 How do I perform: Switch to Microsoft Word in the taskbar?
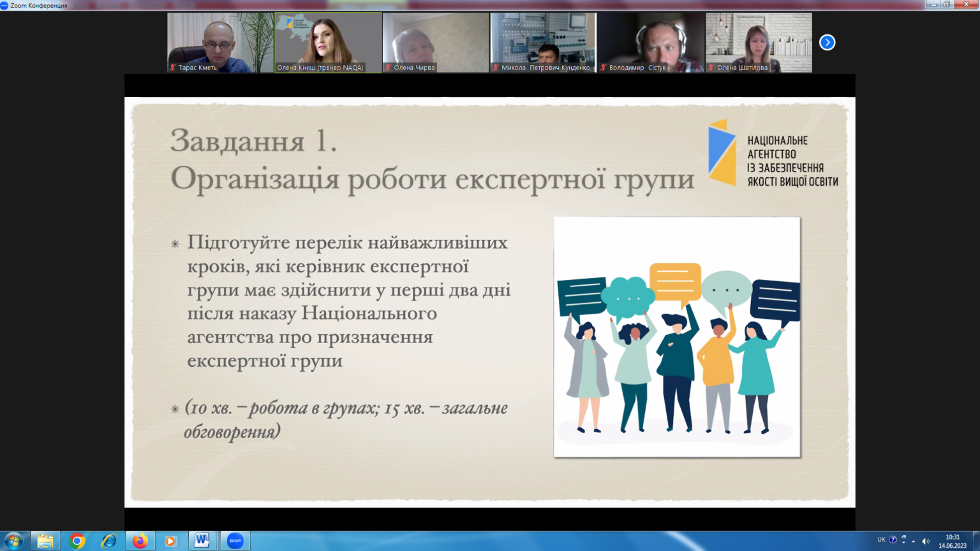click(x=202, y=541)
